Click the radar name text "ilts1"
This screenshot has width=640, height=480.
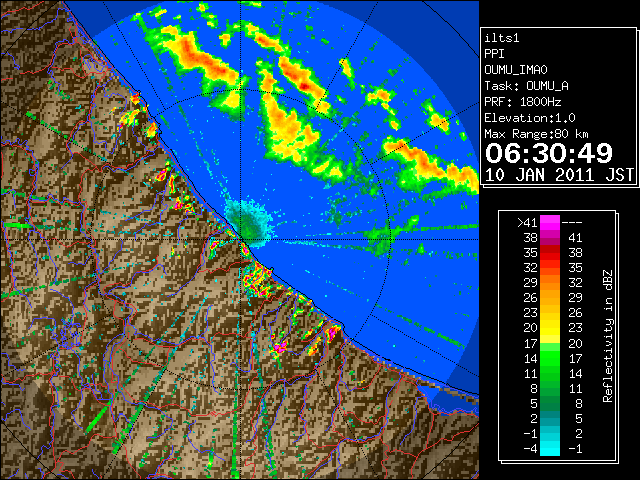[502, 38]
